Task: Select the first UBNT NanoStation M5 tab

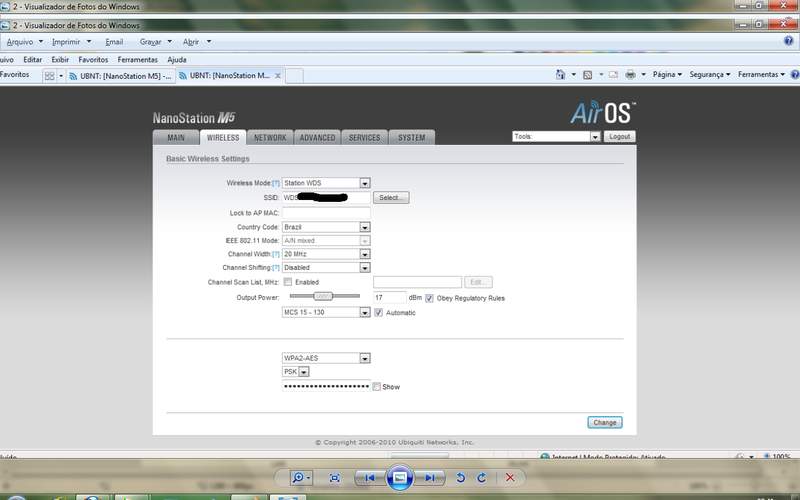Action: (x=121, y=76)
